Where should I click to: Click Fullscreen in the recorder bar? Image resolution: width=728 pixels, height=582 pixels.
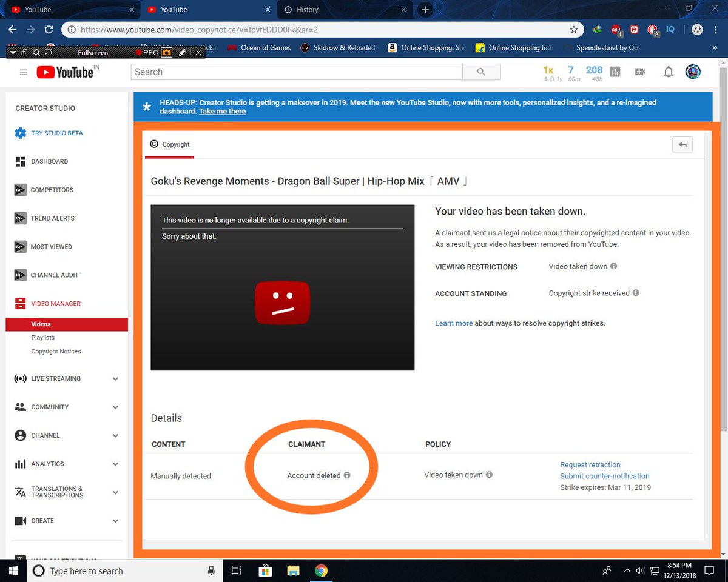click(x=93, y=53)
